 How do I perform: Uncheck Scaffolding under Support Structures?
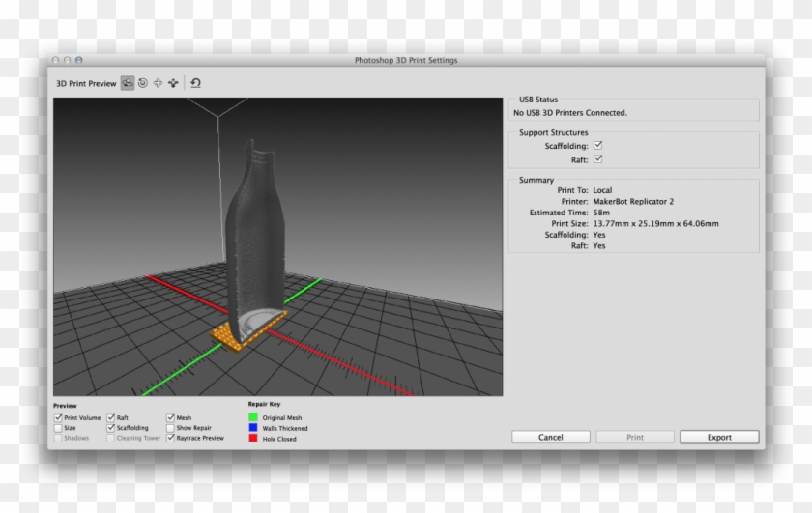pos(598,146)
